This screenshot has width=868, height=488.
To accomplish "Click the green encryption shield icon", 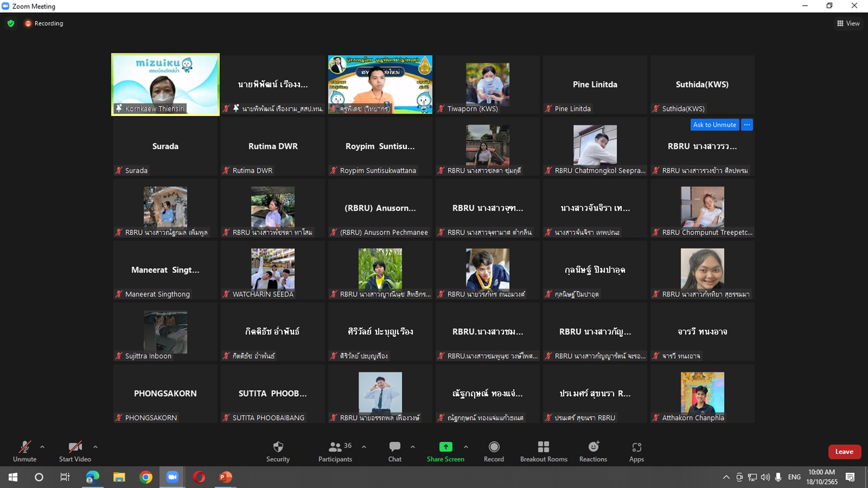I will (11, 23).
